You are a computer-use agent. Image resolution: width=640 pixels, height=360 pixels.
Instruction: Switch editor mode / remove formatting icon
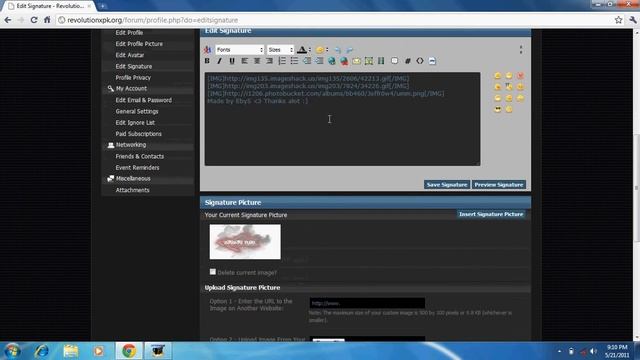point(207,50)
